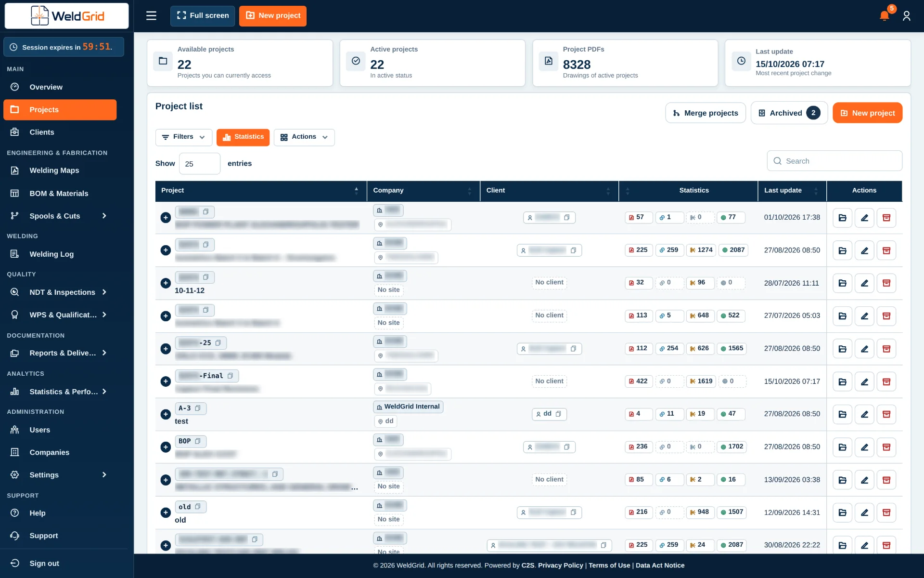This screenshot has width=924, height=578.
Task: Edit project updated 15/10/2026 07:17
Action: (x=864, y=381)
